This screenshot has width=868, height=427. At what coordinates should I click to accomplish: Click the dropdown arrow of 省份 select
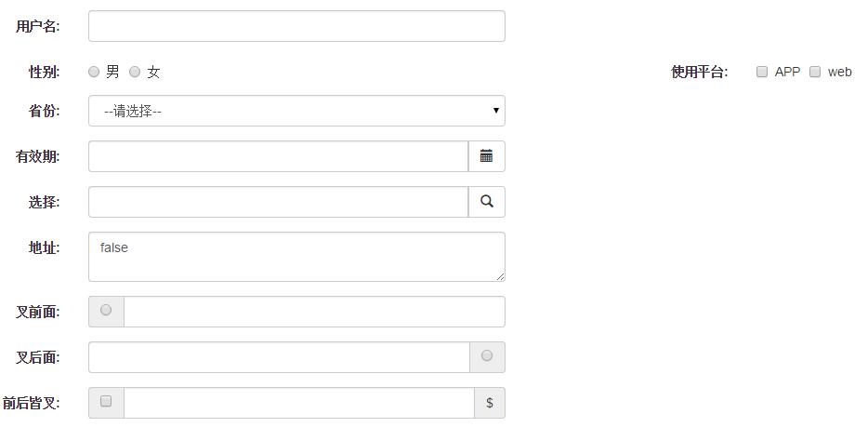coord(496,110)
